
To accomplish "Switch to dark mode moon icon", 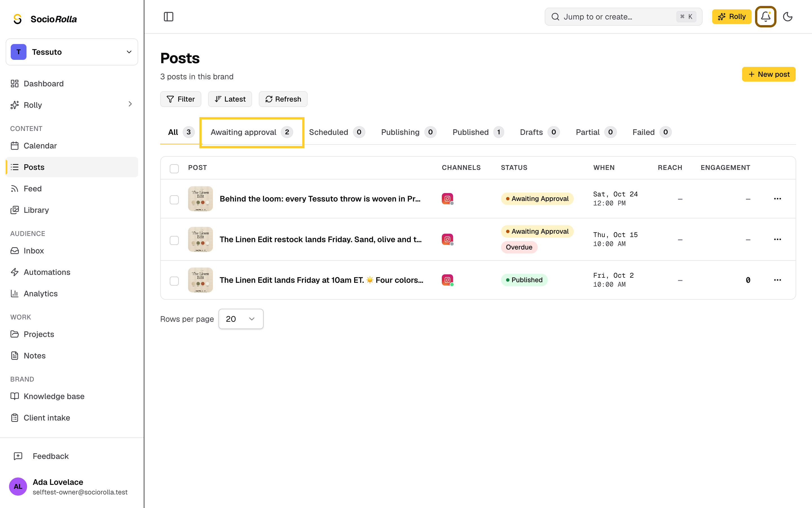I will 787,16.
